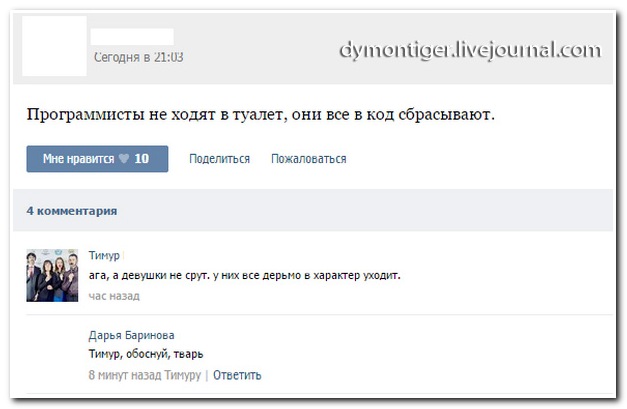Reply to the comment with "Ответить"

click(237, 375)
